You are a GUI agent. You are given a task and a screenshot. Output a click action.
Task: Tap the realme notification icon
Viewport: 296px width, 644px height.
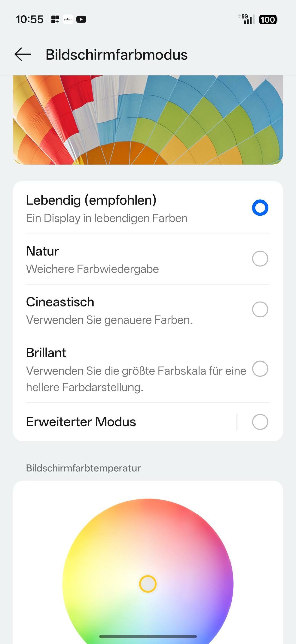[x=68, y=19]
